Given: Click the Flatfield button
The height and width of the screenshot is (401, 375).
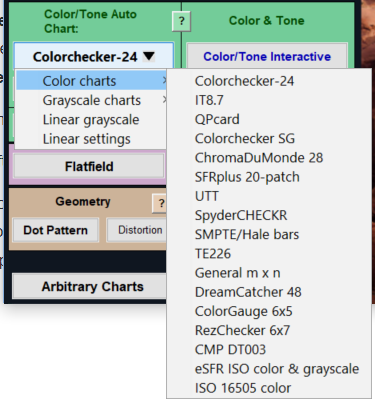Looking at the screenshot, I should click(89, 166).
